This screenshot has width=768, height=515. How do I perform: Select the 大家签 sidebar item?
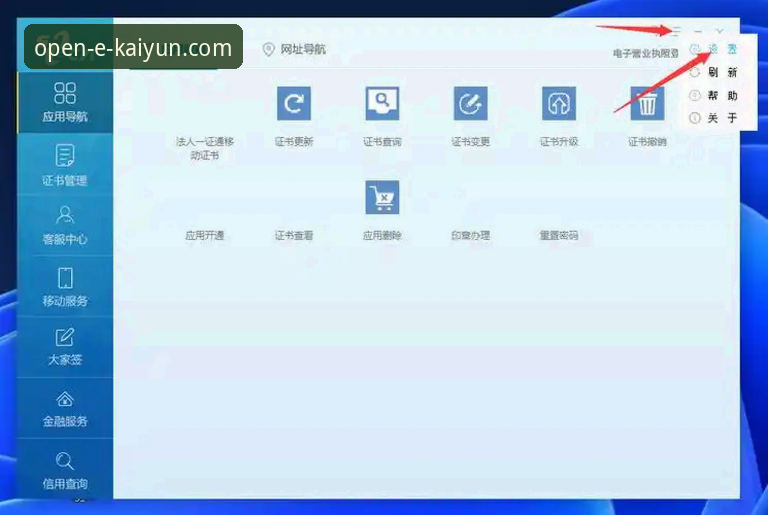click(x=65, y=347)
